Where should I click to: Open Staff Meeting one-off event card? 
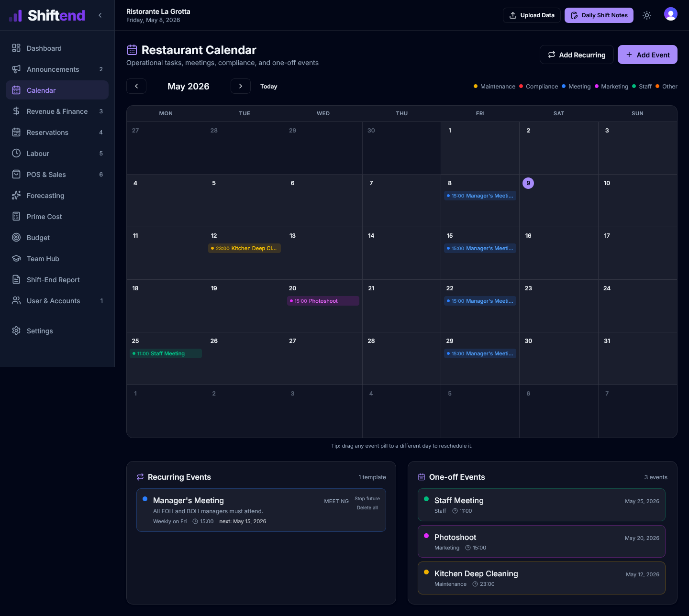click(542, 505)
